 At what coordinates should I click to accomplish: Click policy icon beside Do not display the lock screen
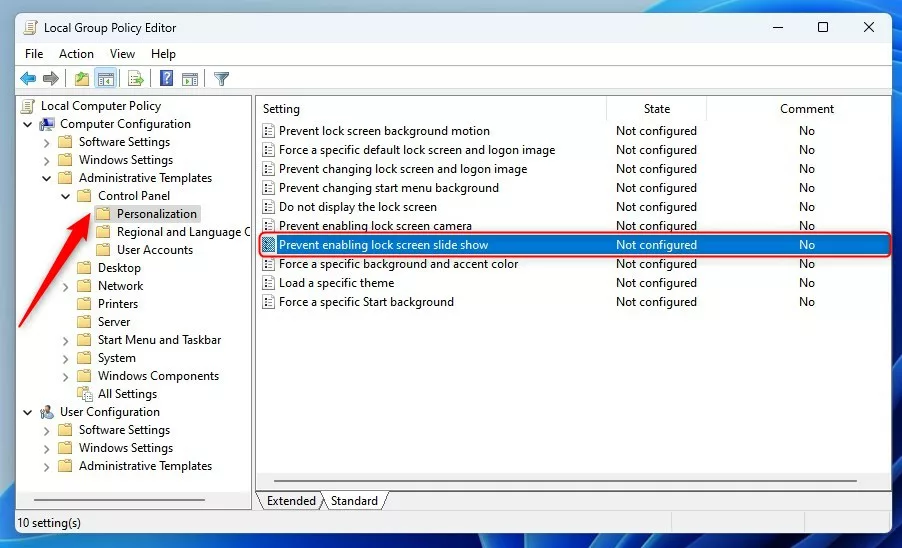(268, 206)
